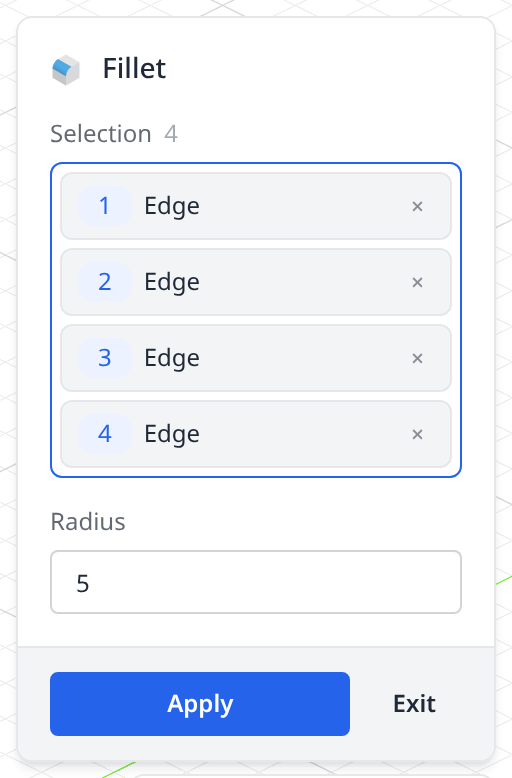
Task: Highlight the third Edge entry label
Action: click(172, 358)
